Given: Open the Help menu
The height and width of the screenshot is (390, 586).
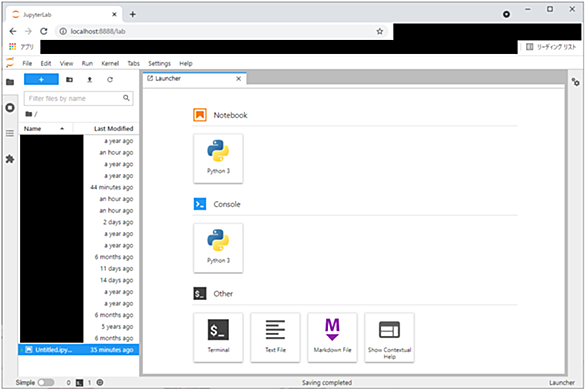Looking at the screenshot, I should [x=186, y=63].
